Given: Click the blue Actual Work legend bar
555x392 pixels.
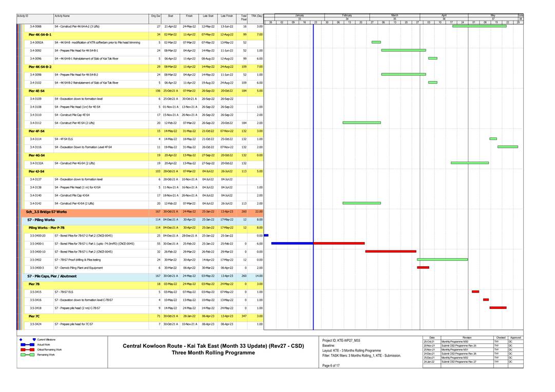Looking at the screenshot, I should (26, 344).
